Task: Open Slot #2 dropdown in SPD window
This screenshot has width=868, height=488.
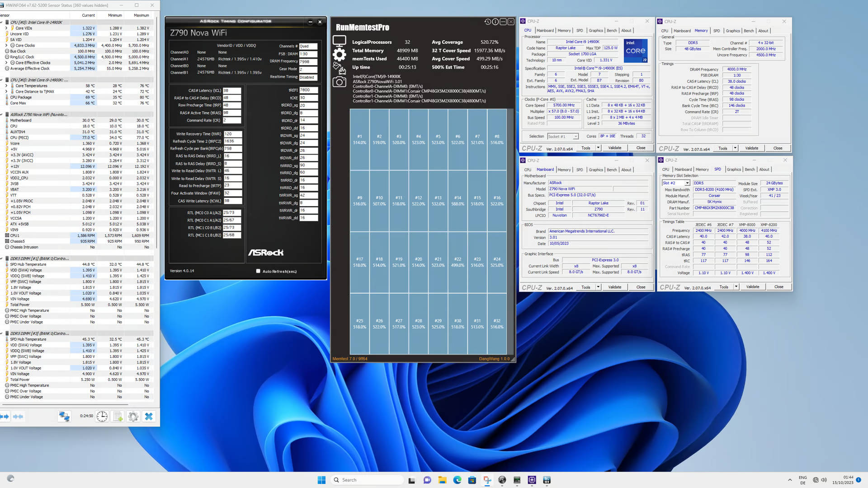Action: (x=676, y=183)
